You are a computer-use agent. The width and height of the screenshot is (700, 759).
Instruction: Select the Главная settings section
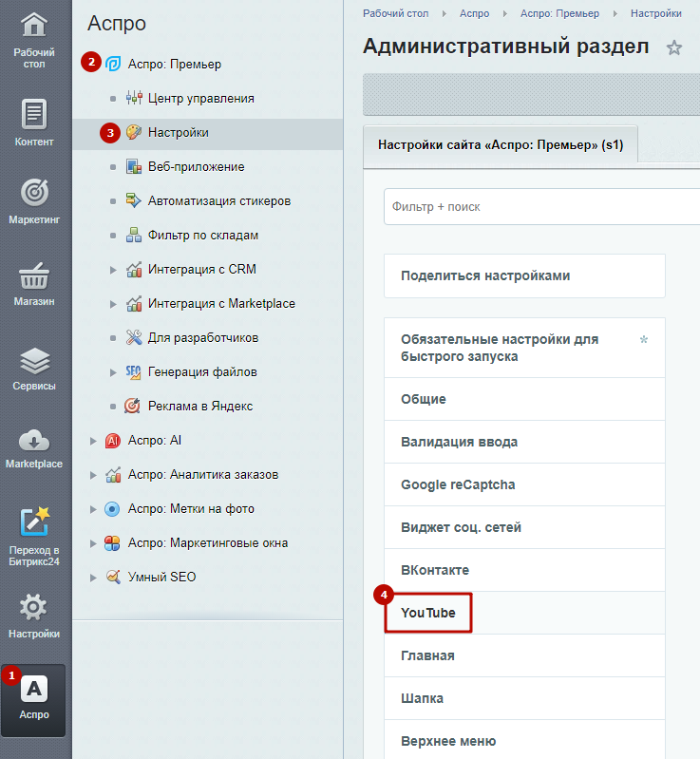(x=524, y=655)
